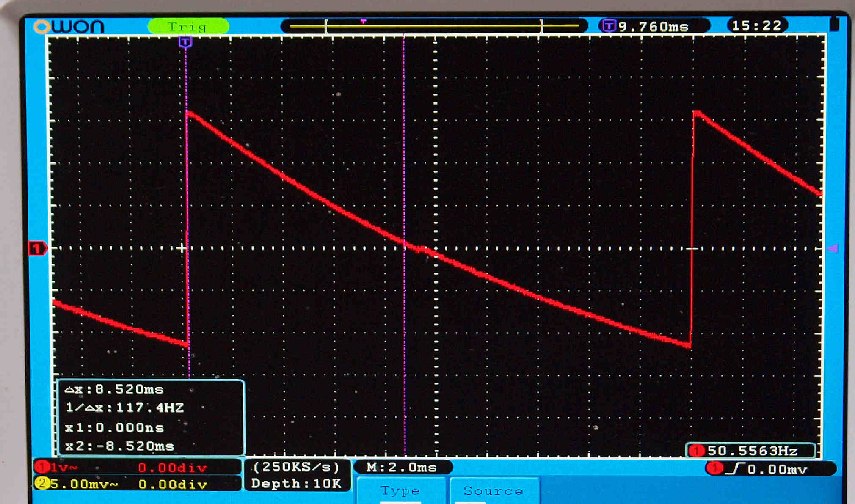
Task: Click the OWON logo
Action: pos(69,27)
